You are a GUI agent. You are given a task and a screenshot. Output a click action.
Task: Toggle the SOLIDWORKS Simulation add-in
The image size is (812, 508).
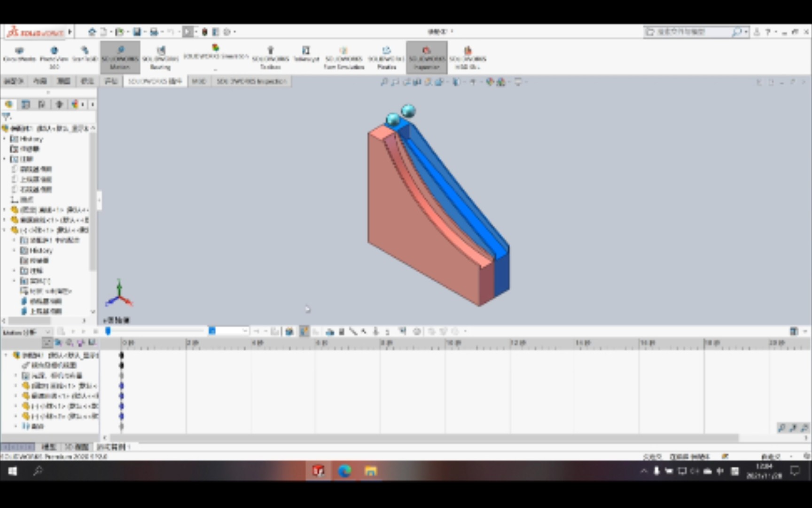click(215, 57)
